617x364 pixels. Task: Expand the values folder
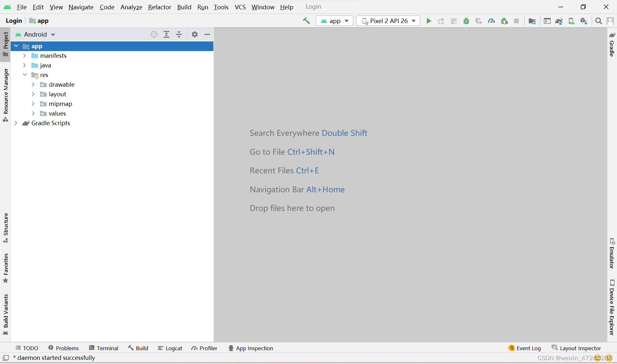point(33,113)
